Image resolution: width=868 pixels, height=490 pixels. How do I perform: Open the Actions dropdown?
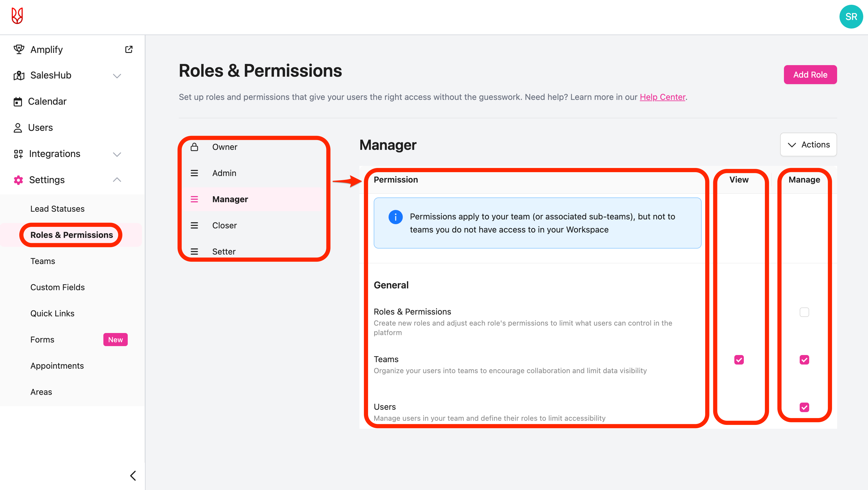coord(808,145)
